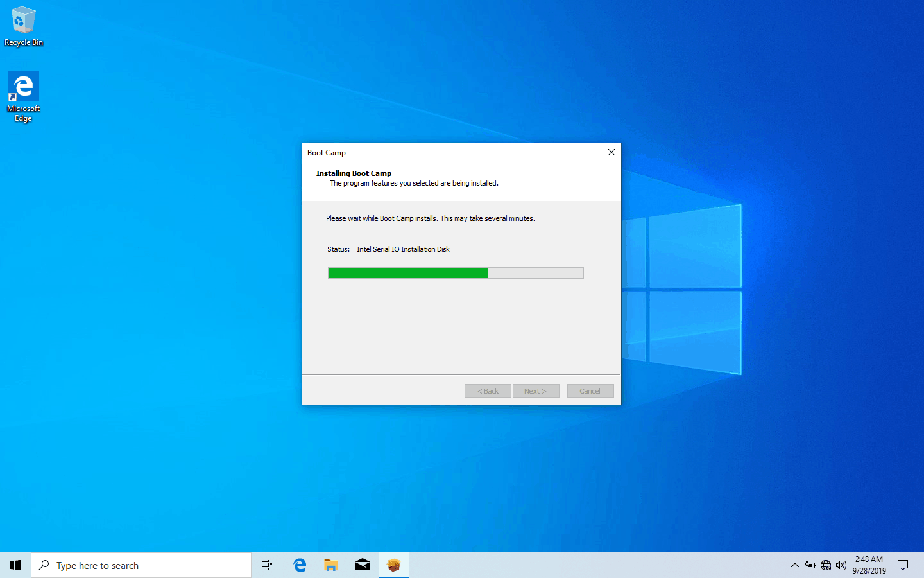Viewport: 924px width, 578px height.
Task: Launch Edge from the taskbar
Action: (x=300, y=565)
